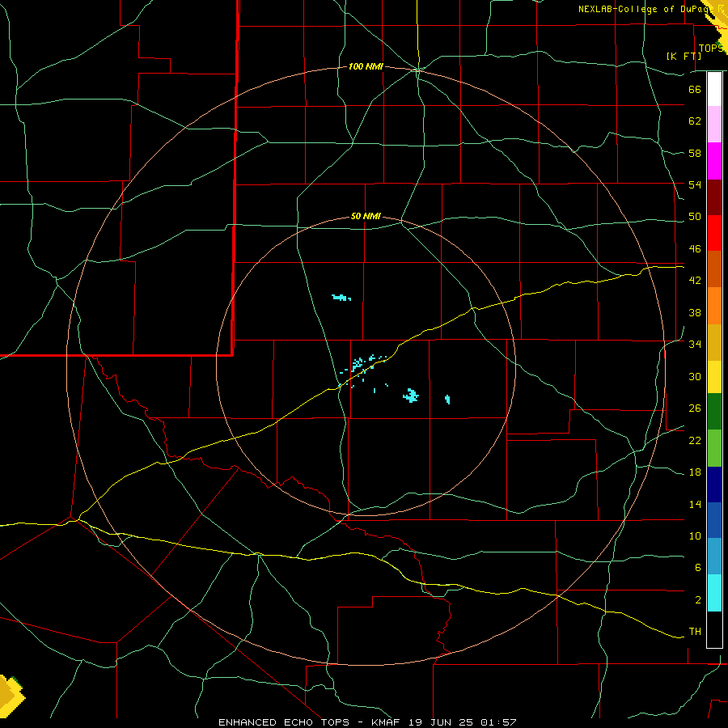Click the '[K FT]' units label

click(684, 56)
